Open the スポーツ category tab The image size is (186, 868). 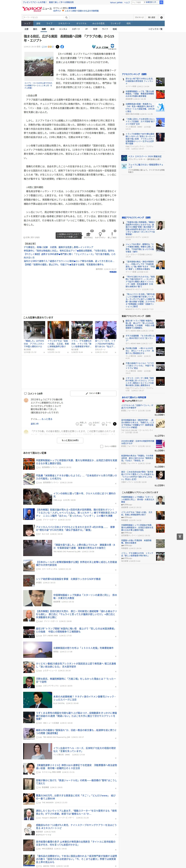click(76, 29)
